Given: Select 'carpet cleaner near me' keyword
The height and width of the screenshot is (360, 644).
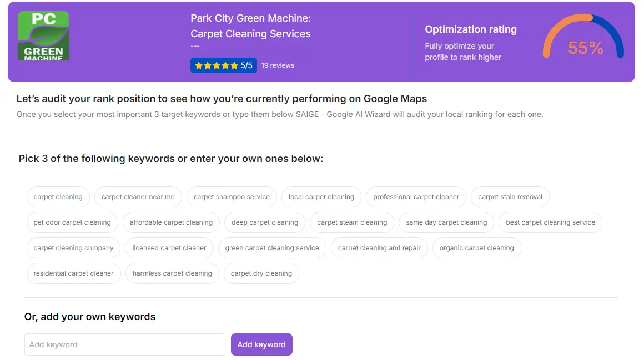Looking at the screenshot, I should (138, 197).
